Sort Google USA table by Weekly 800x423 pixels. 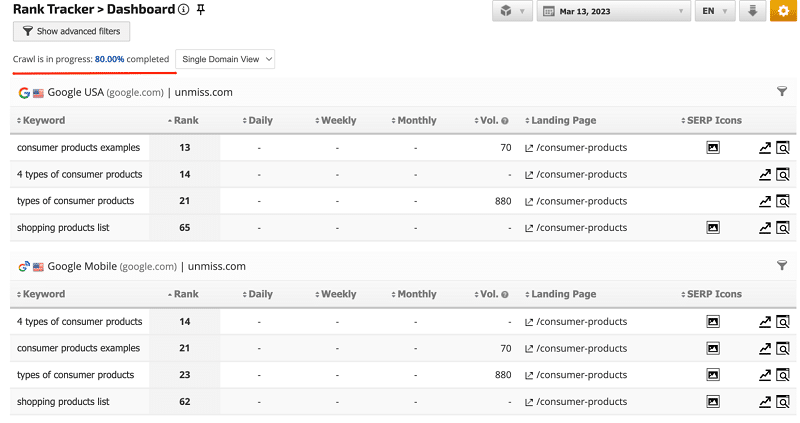click(x=336, y=120)
